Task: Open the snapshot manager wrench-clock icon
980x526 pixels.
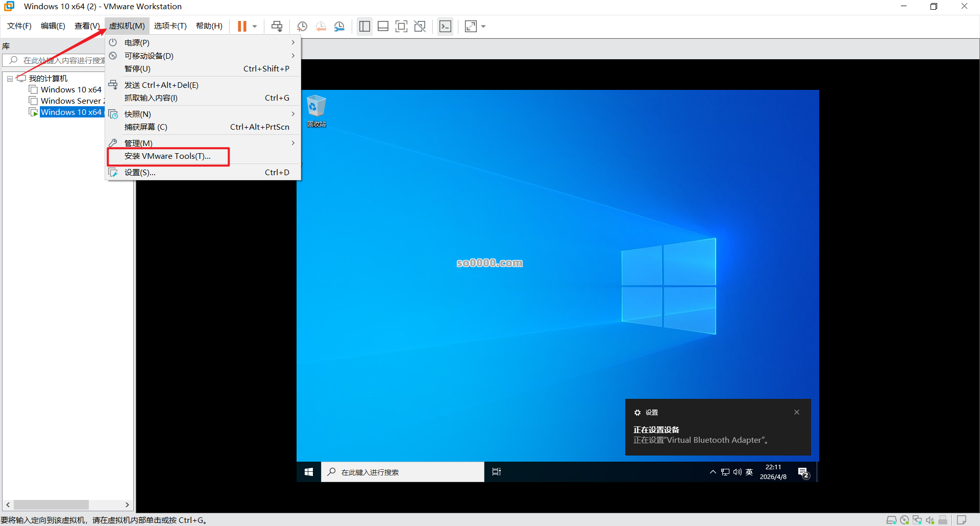Action: point(339,26)
